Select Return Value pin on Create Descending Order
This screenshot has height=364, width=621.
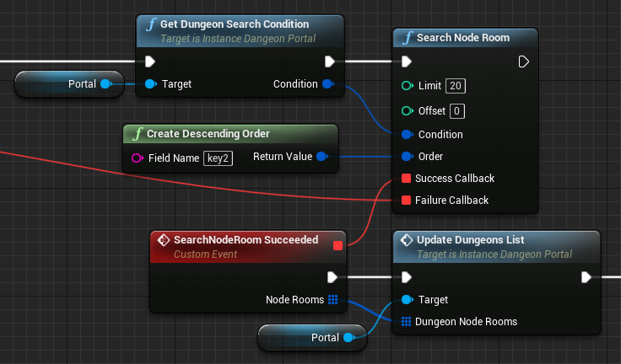[x=322, y=156]
